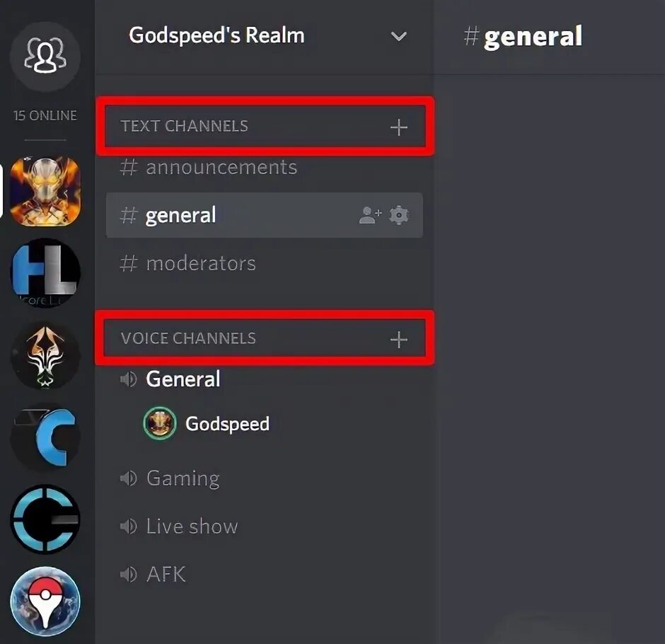Collapse the Voice Channels category
665x644 pixels.
(x=188, y=338)
